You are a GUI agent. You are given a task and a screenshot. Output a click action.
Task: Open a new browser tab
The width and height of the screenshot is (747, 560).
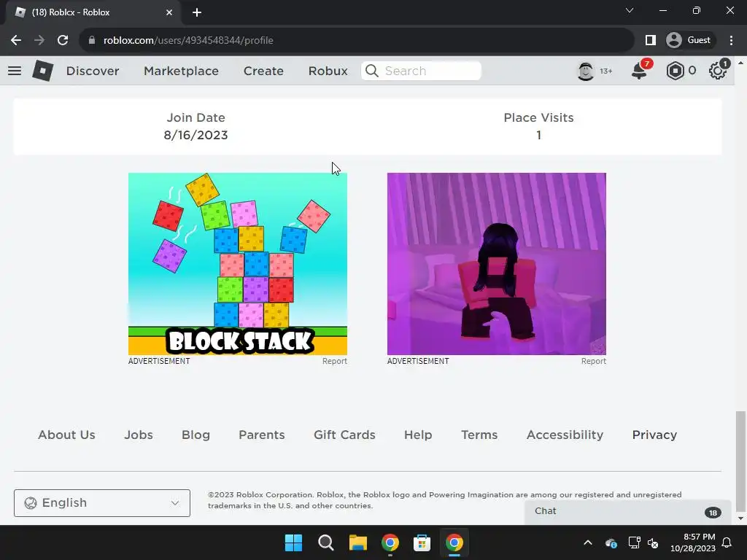197,12
